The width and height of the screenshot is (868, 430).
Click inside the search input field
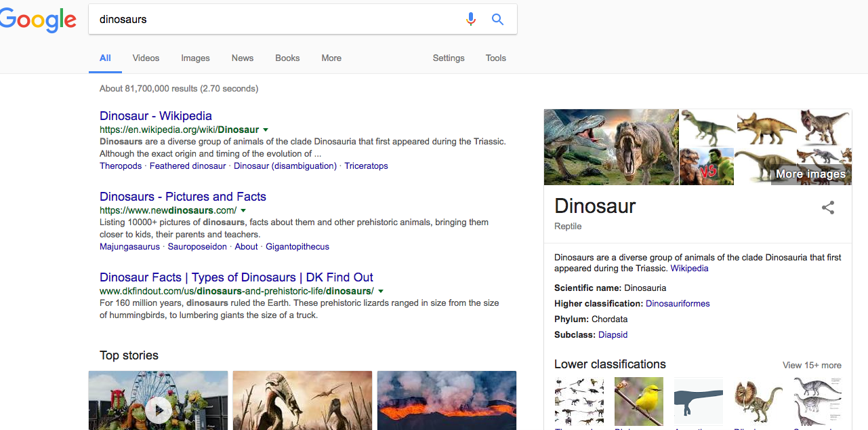(x=271, y=19)
